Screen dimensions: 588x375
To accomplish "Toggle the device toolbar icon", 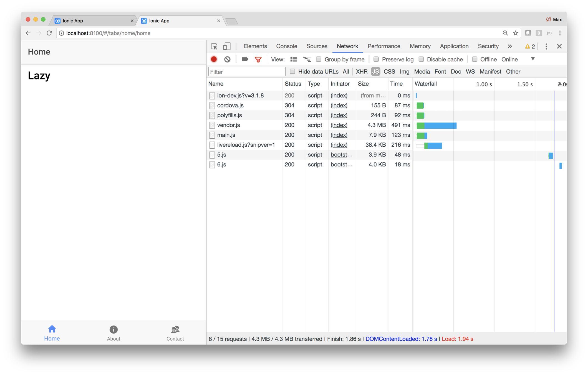I will pyautogui.click(x=227, y=46).
